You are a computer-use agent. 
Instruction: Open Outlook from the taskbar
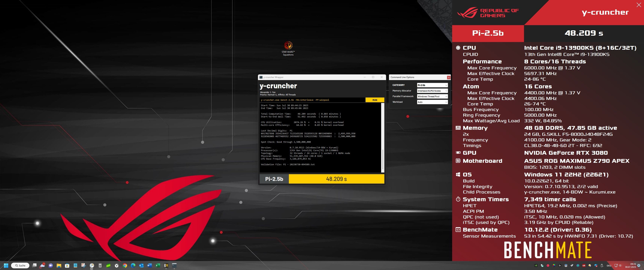(x=141, y=265)
